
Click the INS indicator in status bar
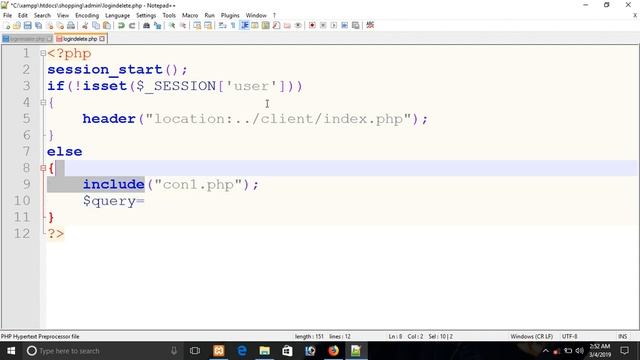[622, 336]
